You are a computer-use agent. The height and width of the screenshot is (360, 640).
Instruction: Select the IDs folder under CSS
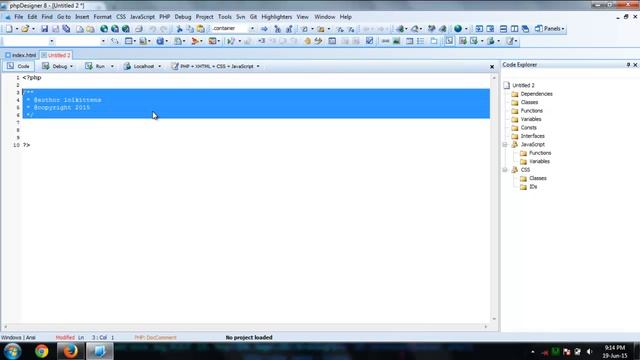[x=529, y=187]
